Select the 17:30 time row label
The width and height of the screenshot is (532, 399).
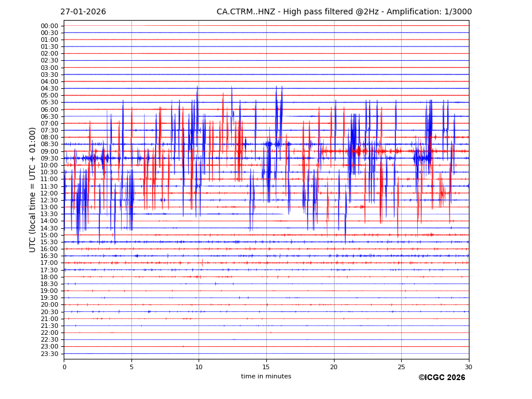click(49, 270)
